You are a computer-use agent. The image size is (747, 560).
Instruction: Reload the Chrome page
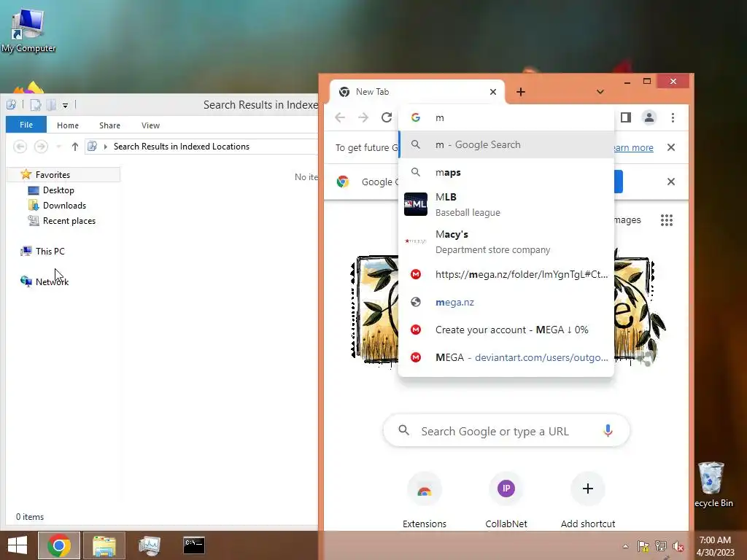387,117
